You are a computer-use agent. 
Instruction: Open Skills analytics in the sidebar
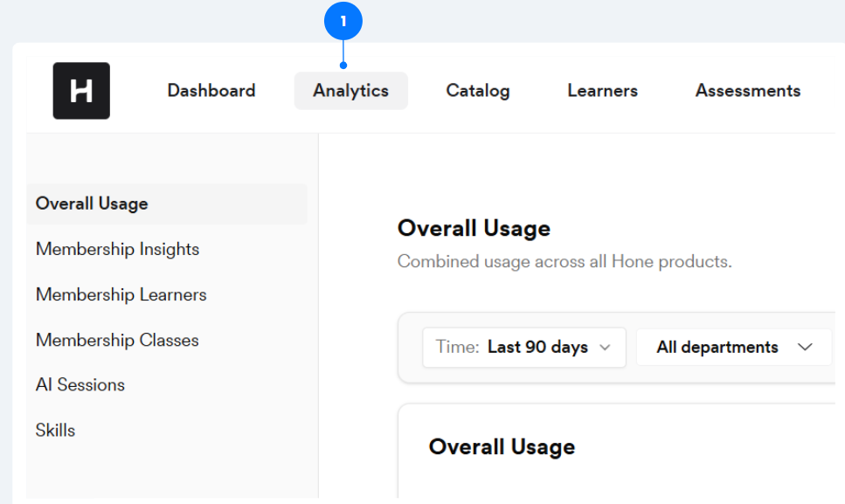56,431
